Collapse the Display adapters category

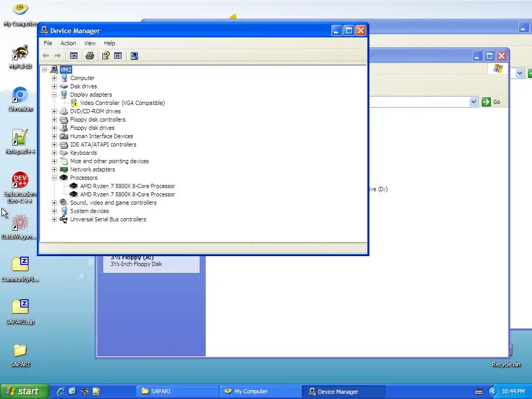54,95
